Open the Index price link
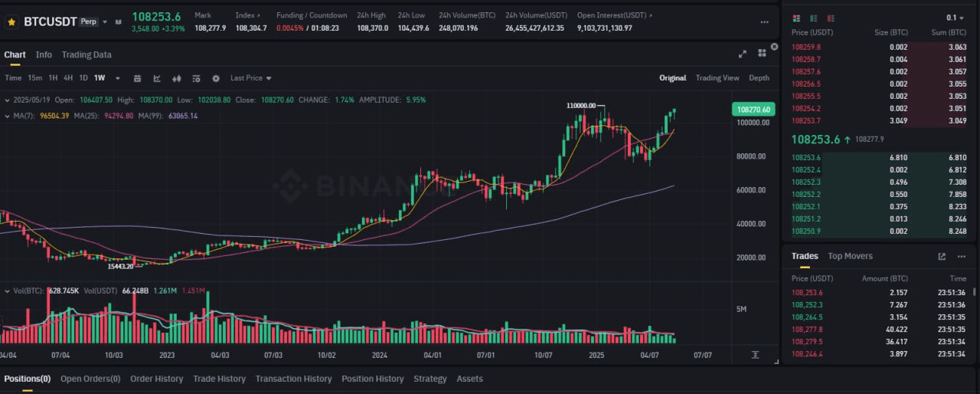Viewport: 980px width, 394px height. (247, 15)
